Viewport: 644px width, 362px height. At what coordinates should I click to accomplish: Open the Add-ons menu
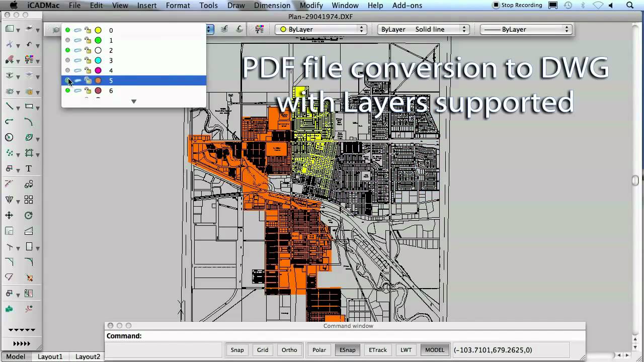point(407,5)
